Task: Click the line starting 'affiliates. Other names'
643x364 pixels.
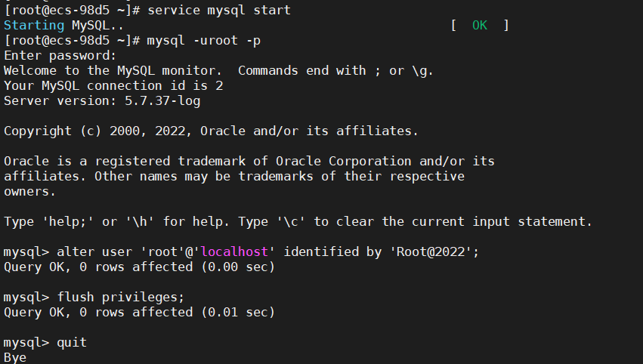Action: (x=234, y=176)
